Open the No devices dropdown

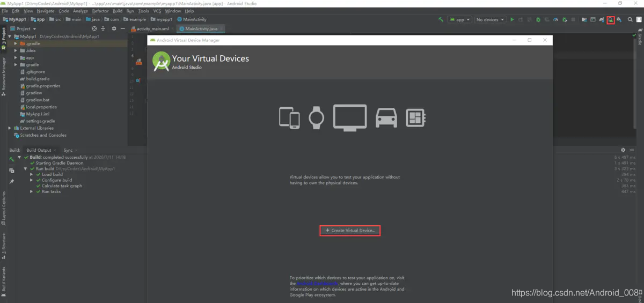490,20
